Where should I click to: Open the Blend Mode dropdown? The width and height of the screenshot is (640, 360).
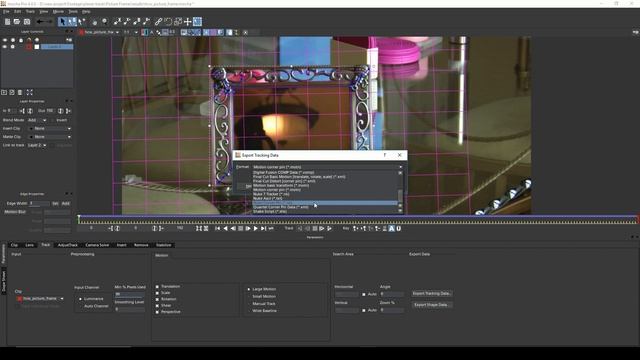37,120
